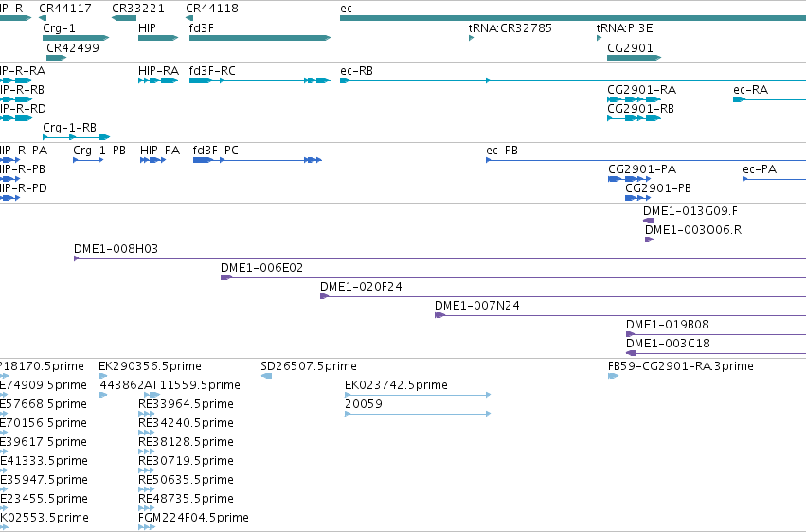806x532 pixels.
Task: Click the 20059 EST feature line
Action: [x=418, y=414]
